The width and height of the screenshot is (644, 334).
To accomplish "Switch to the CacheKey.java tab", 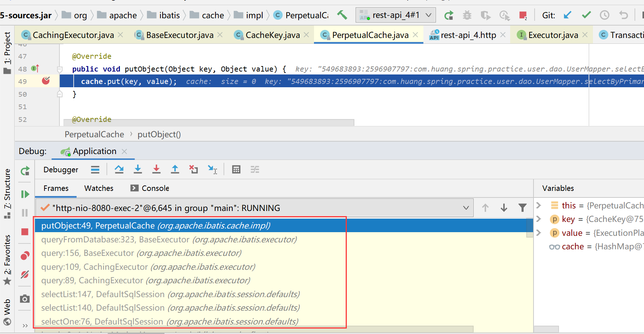I will (272, 35).
